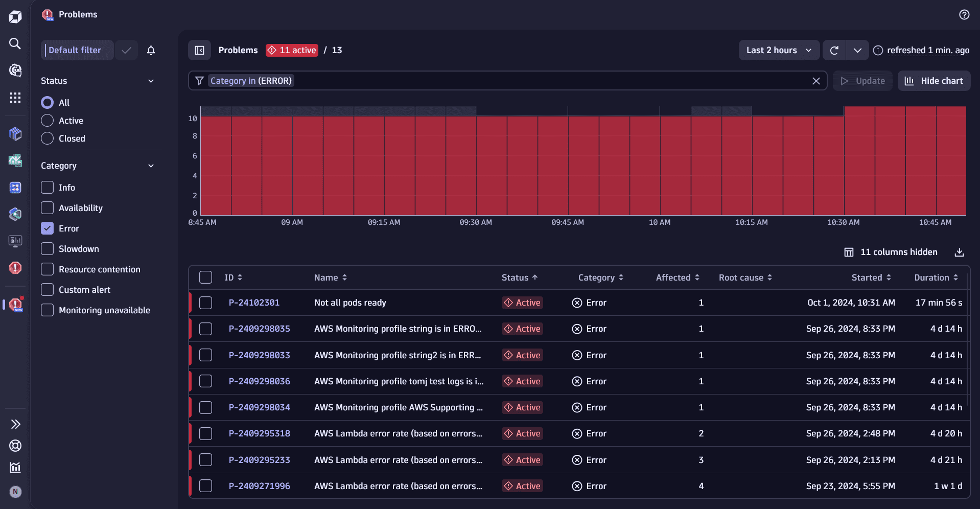Collapse the Category filter section
The image size is (980, 509).
[x=151, y=166]
